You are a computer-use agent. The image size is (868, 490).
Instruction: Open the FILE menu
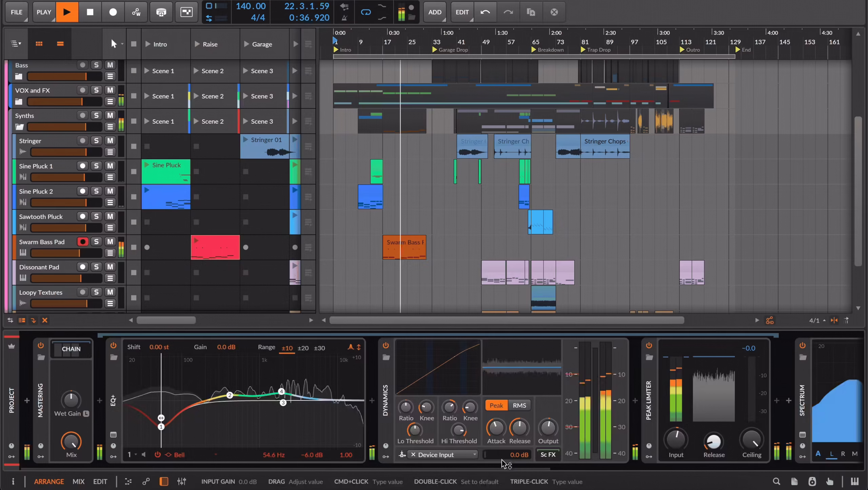click(16, 12)
